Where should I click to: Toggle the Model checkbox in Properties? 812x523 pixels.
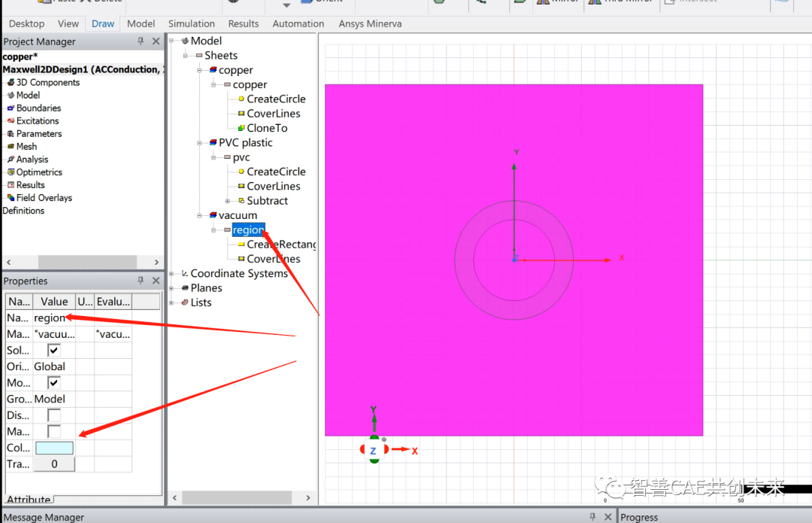click(52, 382)
